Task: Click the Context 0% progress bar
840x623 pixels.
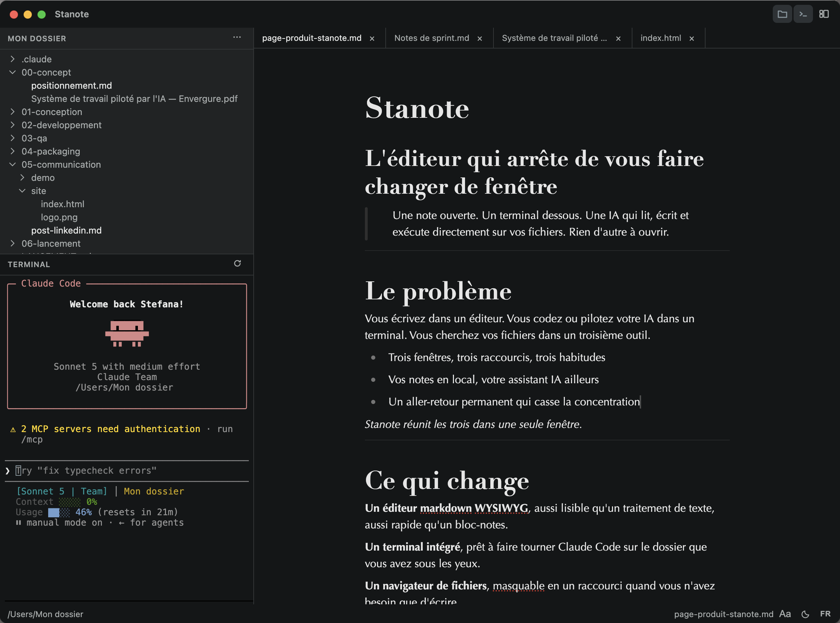Action: click(x=70, y=502)
